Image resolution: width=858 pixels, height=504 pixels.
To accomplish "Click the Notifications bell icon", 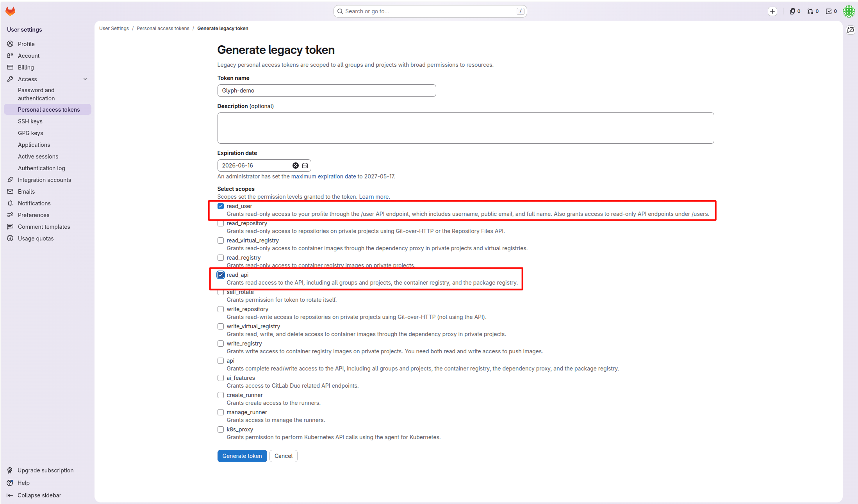I will (x=11, y=203).
